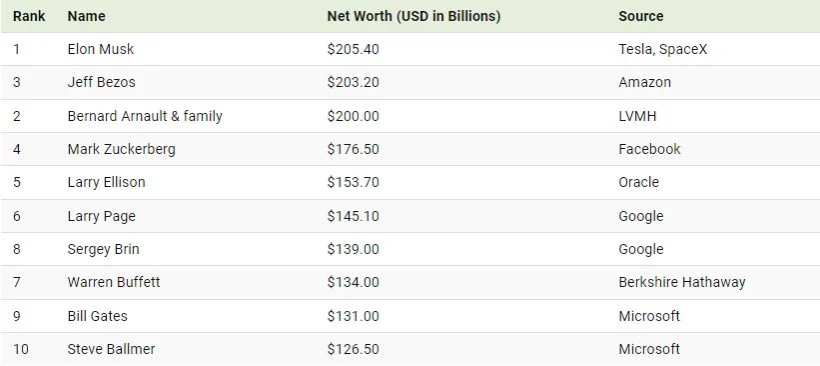Select the Berkshire Hathaway source cell

(x=682, y=282)
